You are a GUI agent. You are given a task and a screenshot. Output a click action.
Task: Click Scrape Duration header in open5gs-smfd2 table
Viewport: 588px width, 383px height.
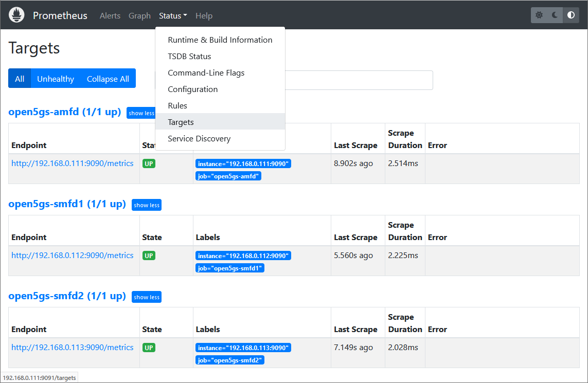pyautogui.click(x=405, y=323)
